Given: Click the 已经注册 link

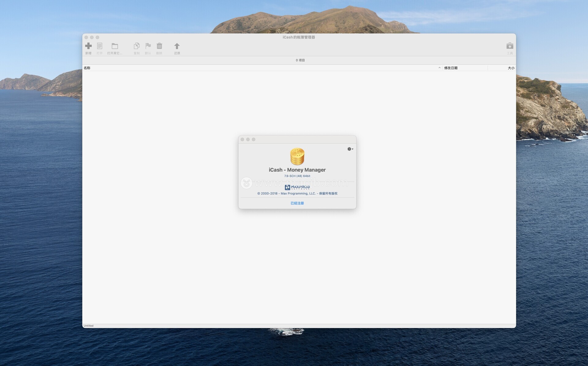Looking at the screenshot, I should (297, 203).
